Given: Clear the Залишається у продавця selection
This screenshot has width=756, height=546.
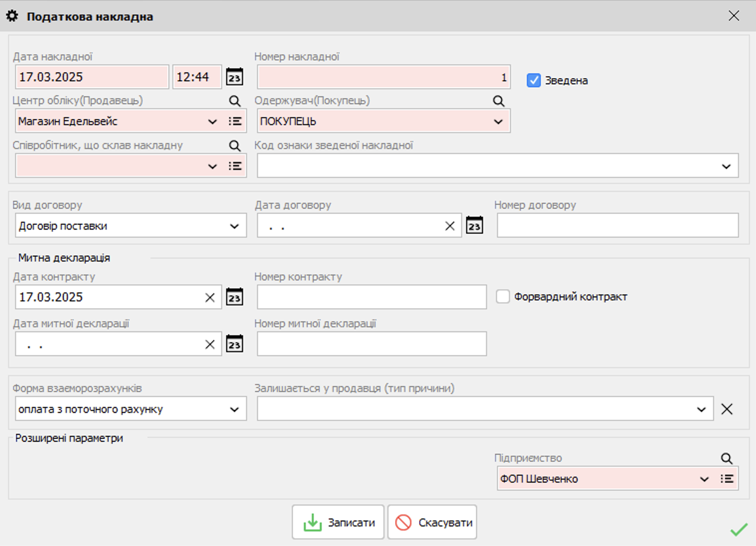Looking at the screenshot, I should tap(727, 409).
